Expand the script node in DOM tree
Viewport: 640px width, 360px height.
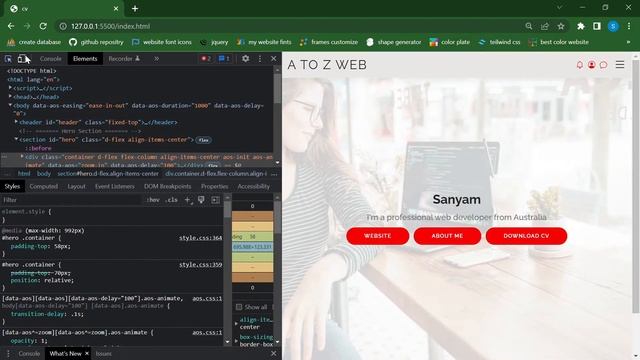coord(10,88)
